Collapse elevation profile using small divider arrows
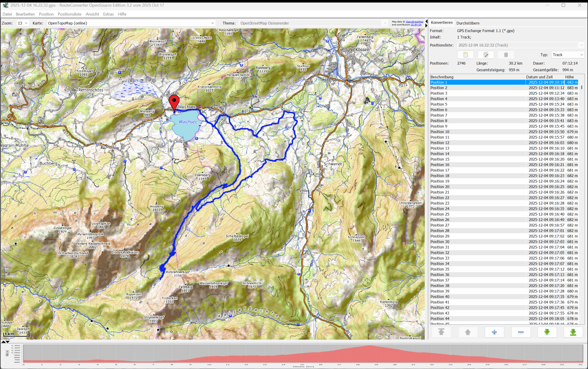 pyautogui.click(x=8, y=342)
